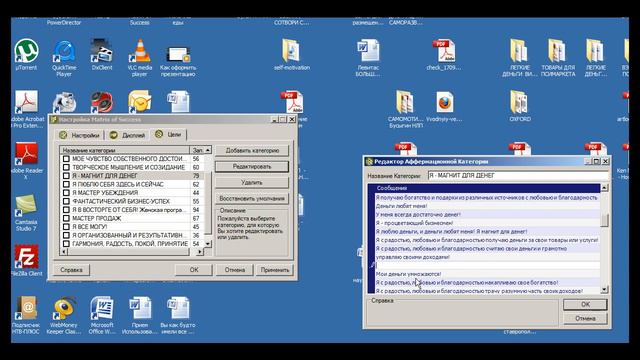Open the DvClient desktop icon

click(x=101, y=51)
